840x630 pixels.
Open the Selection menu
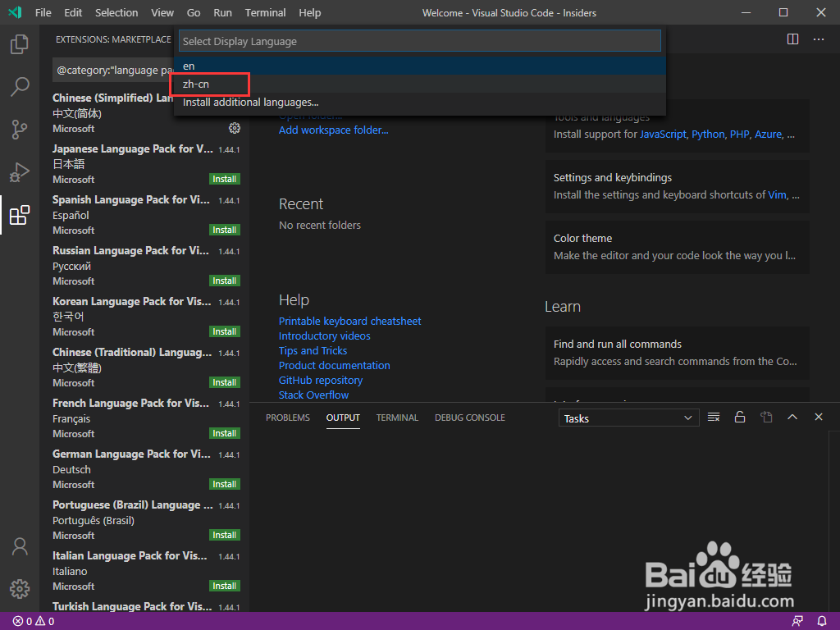click(x=116, y=12)
